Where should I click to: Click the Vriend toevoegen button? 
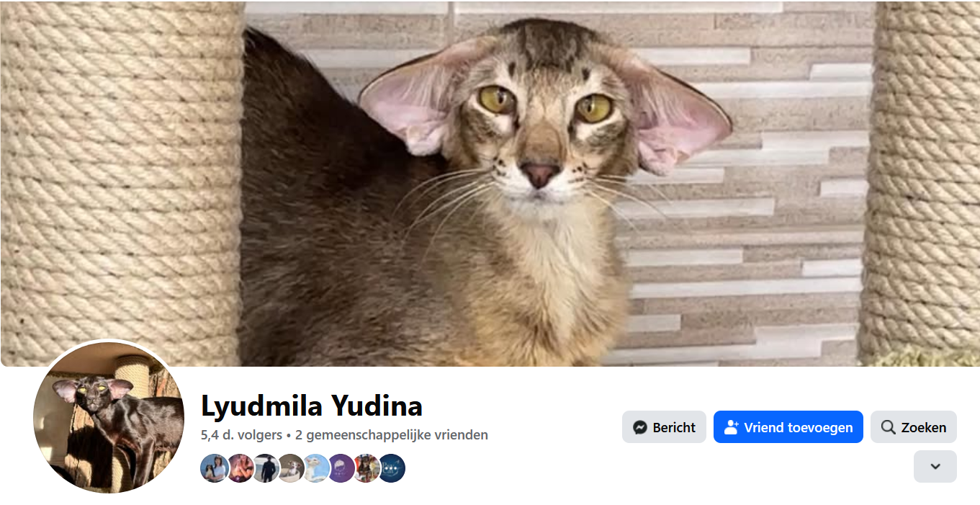[788, 427]
